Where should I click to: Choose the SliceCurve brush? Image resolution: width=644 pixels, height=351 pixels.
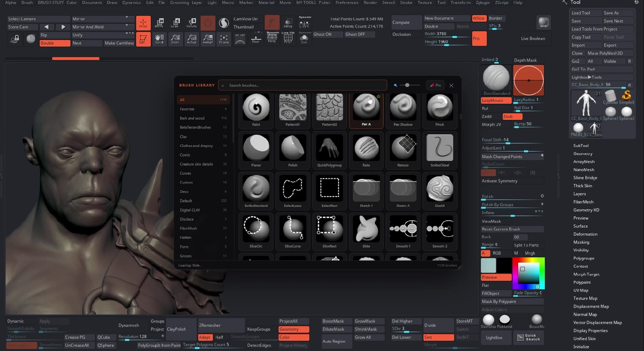tap(293, 231)
